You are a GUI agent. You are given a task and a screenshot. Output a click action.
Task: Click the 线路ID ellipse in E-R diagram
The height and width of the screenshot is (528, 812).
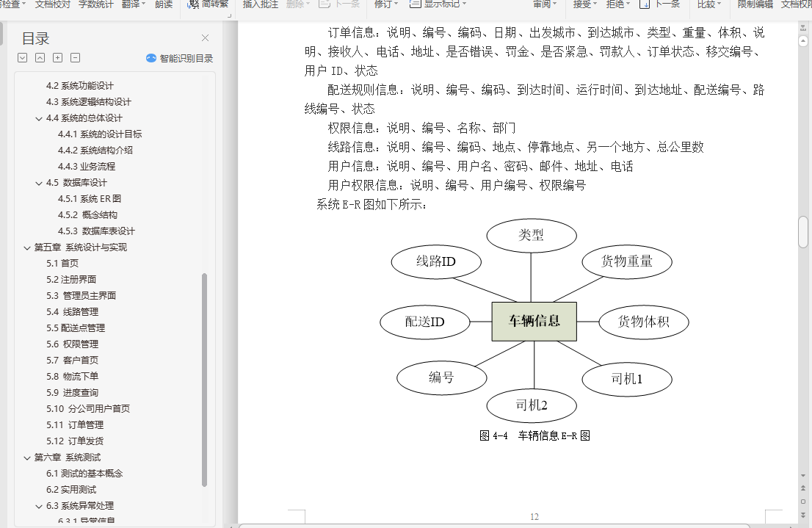(436, 261)
